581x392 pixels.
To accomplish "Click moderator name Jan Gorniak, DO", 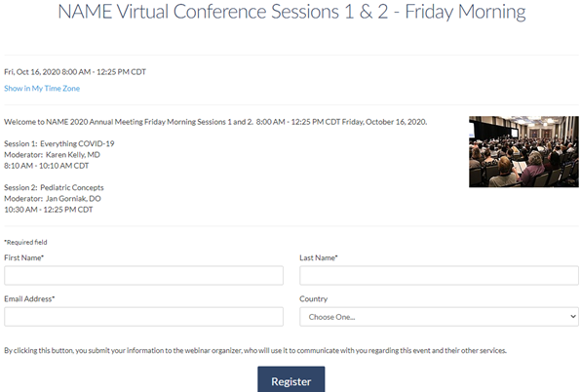I will (73, 199).
